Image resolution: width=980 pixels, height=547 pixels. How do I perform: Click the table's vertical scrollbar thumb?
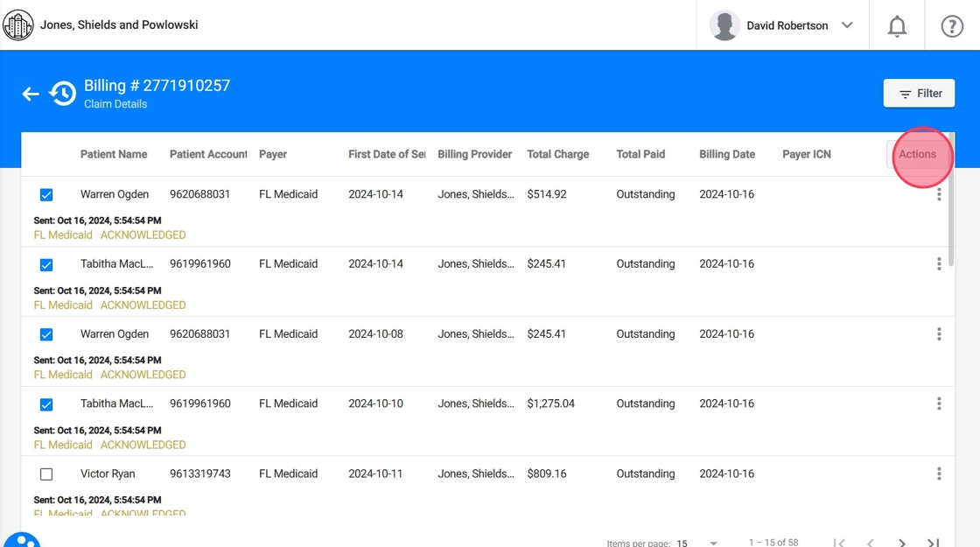coord(951,200)
